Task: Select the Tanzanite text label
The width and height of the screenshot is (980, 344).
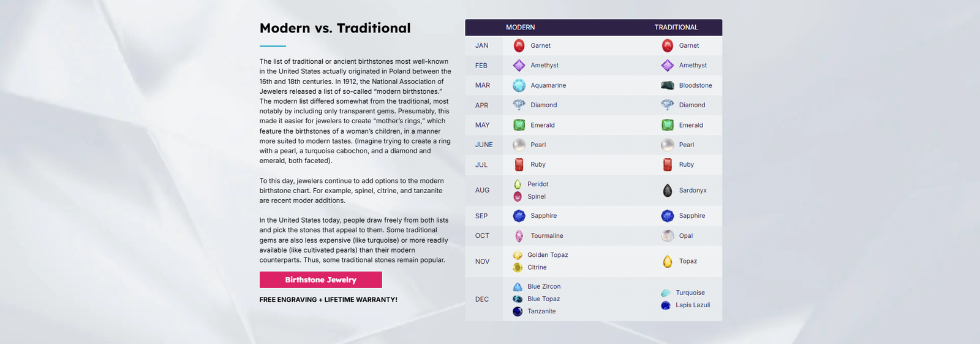Action: click(541, 312)
